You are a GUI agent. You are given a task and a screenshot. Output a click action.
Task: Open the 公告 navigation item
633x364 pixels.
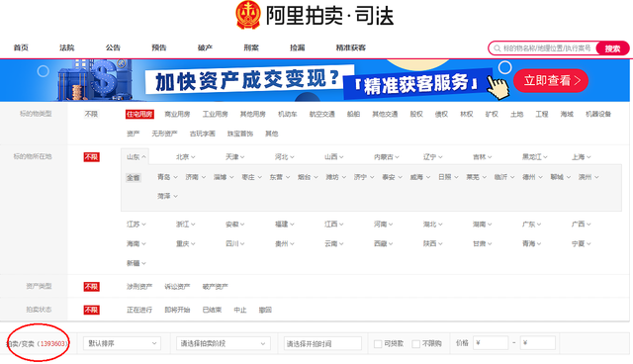pyautogui.click(x=113, y=47)
